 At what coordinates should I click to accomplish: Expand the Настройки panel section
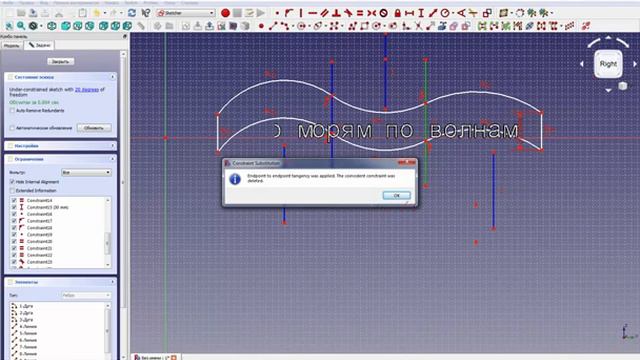click(x=113, y=146)
